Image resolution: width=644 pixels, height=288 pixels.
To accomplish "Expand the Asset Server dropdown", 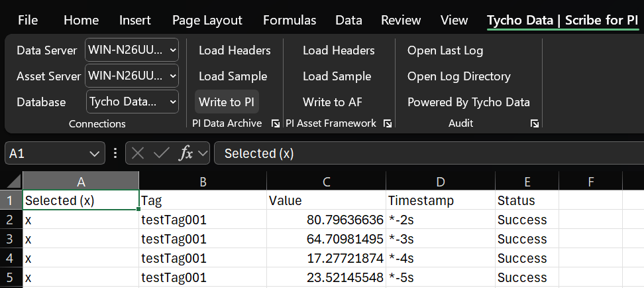I will click(x=173, y=76).
